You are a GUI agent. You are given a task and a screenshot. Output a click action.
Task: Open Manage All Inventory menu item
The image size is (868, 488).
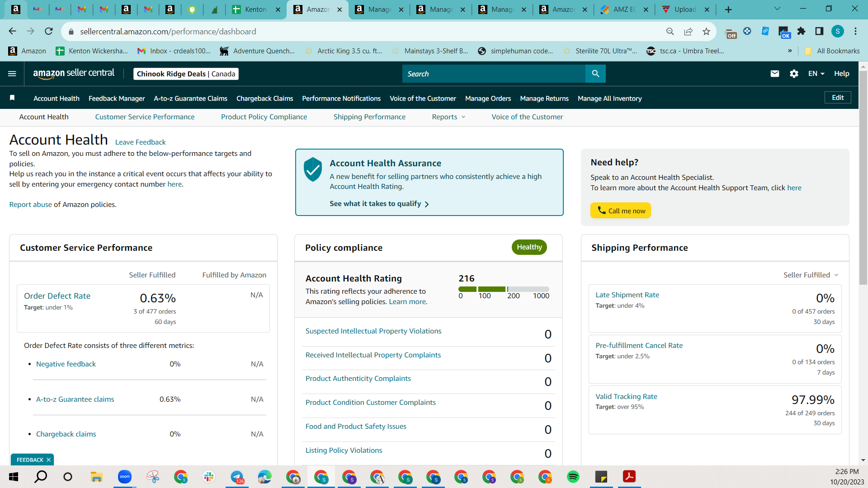[x=609, y=98]
